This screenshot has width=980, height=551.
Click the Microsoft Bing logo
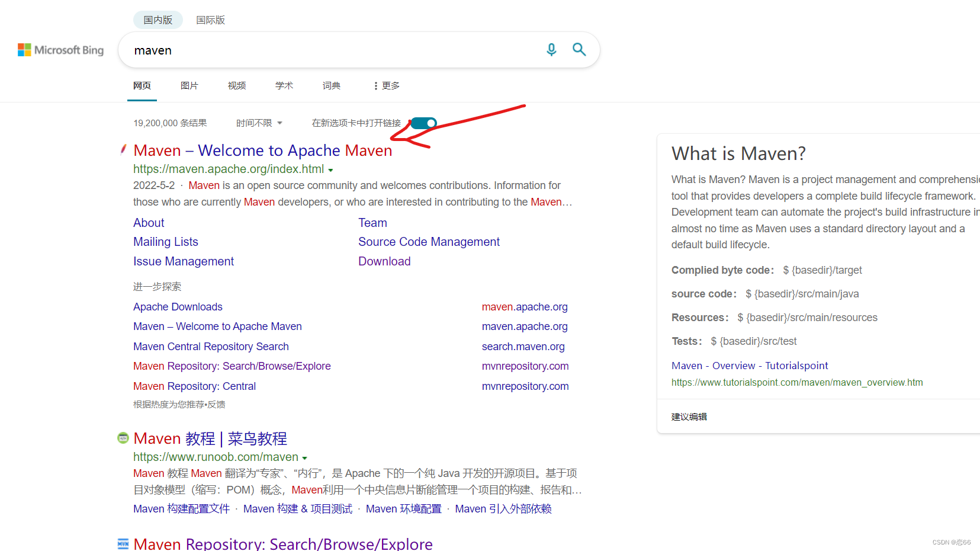point(60,50)
